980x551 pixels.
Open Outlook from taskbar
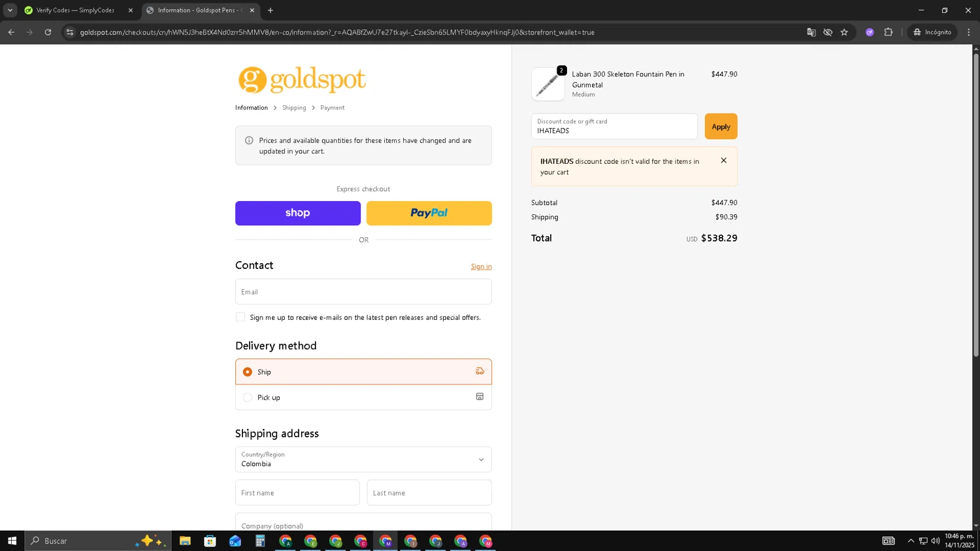click(x=235, y=541)
